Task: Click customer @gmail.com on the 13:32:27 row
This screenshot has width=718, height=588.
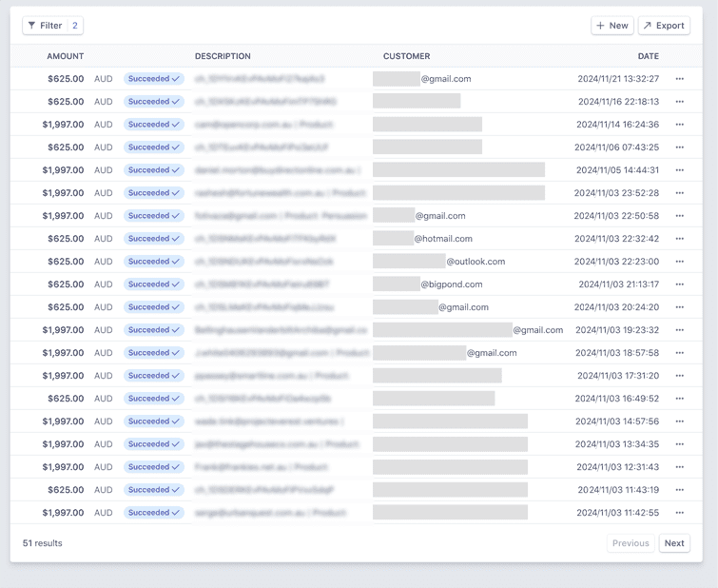Action: pyautogui.click(x=446, y=79)
